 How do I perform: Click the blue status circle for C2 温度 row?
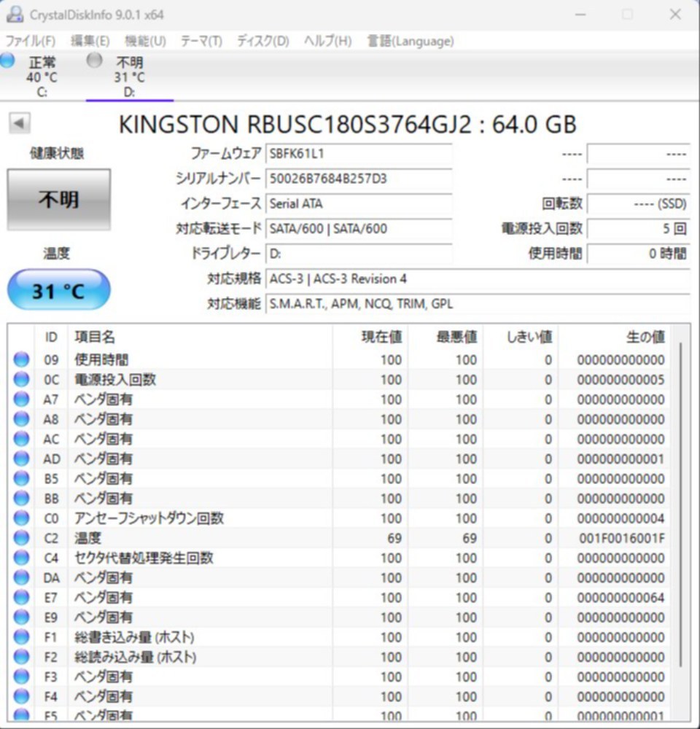click(21, 538)
